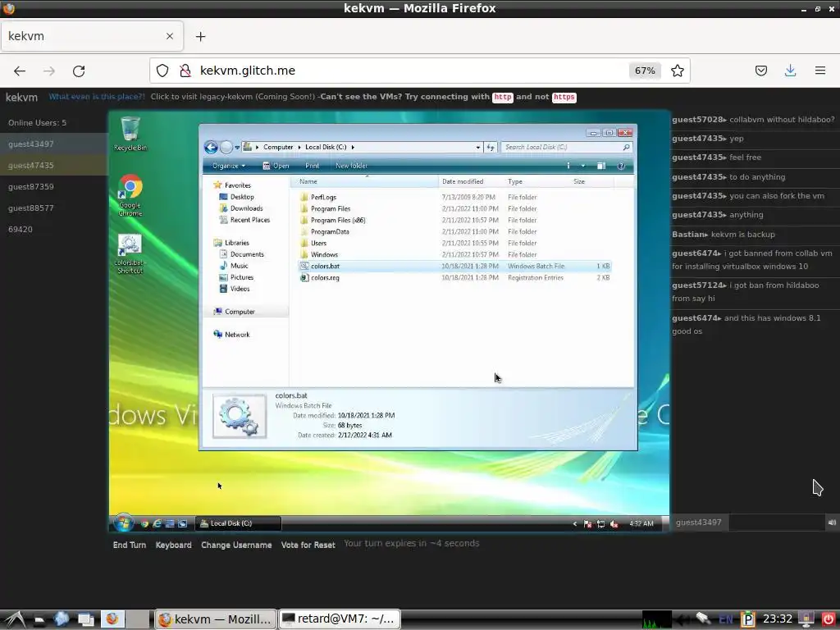Select the Videos library
The image size is (840, 630).
pos(235,289)
